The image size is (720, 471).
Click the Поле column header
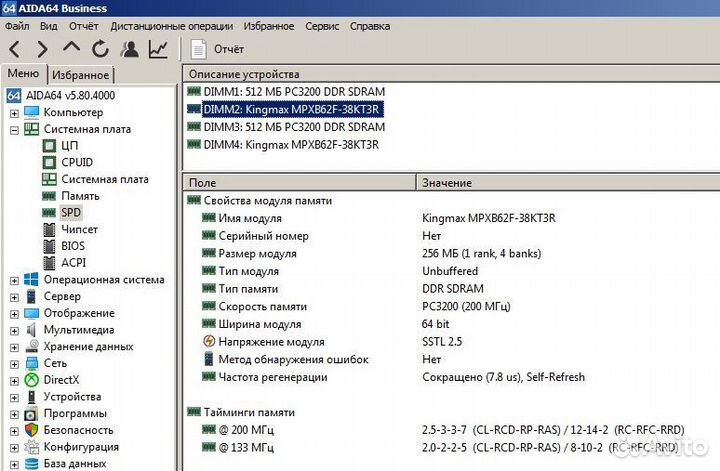point(299,183)
